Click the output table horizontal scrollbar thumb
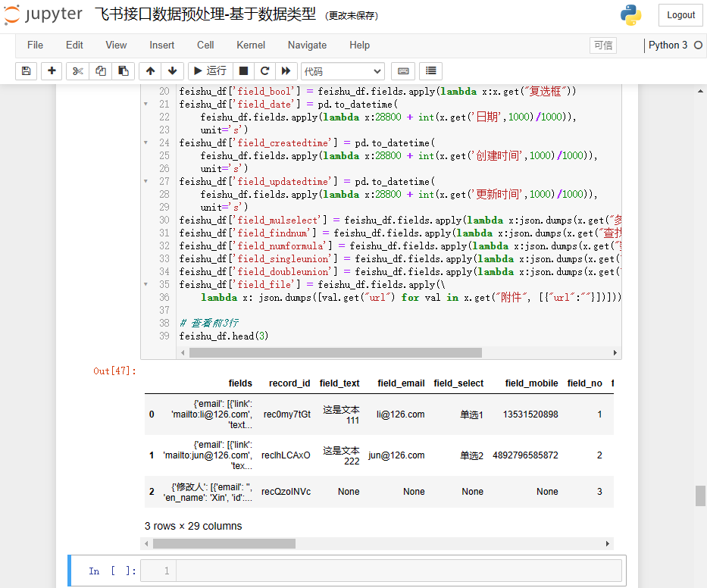This screenshot has height=588, width=707. (224, 544)
